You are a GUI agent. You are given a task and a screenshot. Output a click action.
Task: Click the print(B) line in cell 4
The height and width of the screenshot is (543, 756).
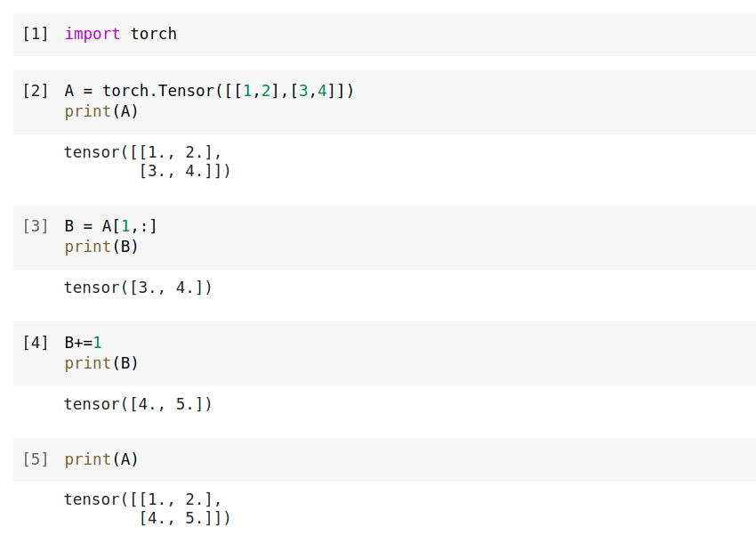(x=101, y=363)
